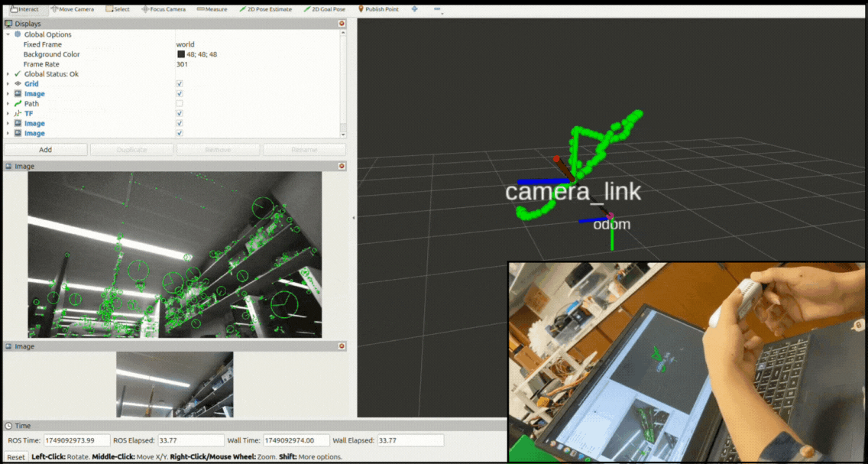The image size is (868, 464).
Task: Expand the Image display listed above Path
Action: 8,93
